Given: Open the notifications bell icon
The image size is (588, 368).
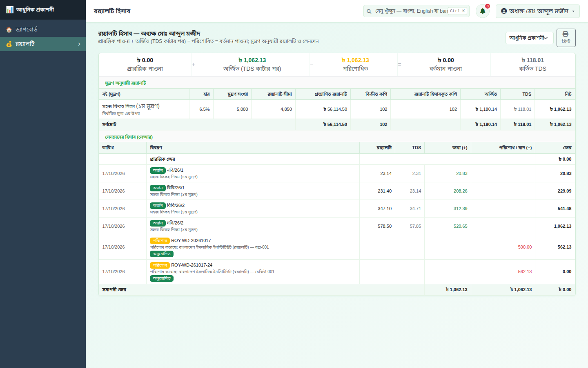Looking at the screenshot, I should [x=482, y=11].
